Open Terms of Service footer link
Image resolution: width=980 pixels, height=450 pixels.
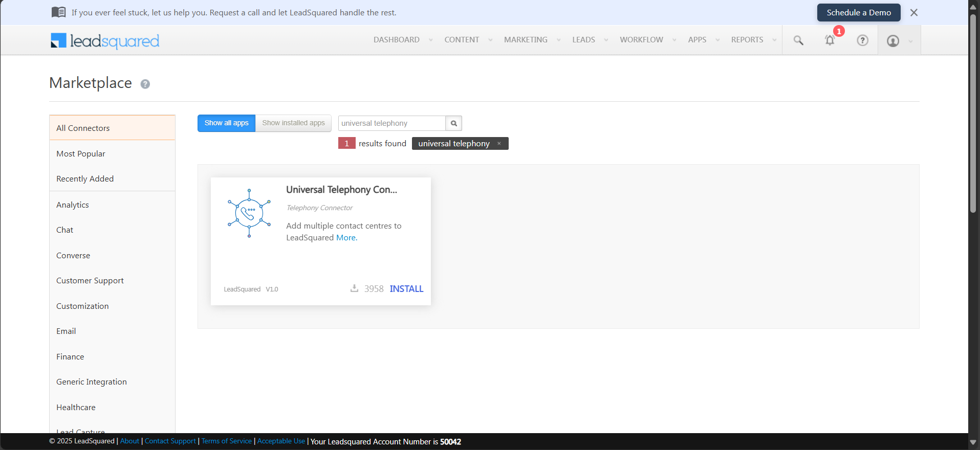pos(227,441)
